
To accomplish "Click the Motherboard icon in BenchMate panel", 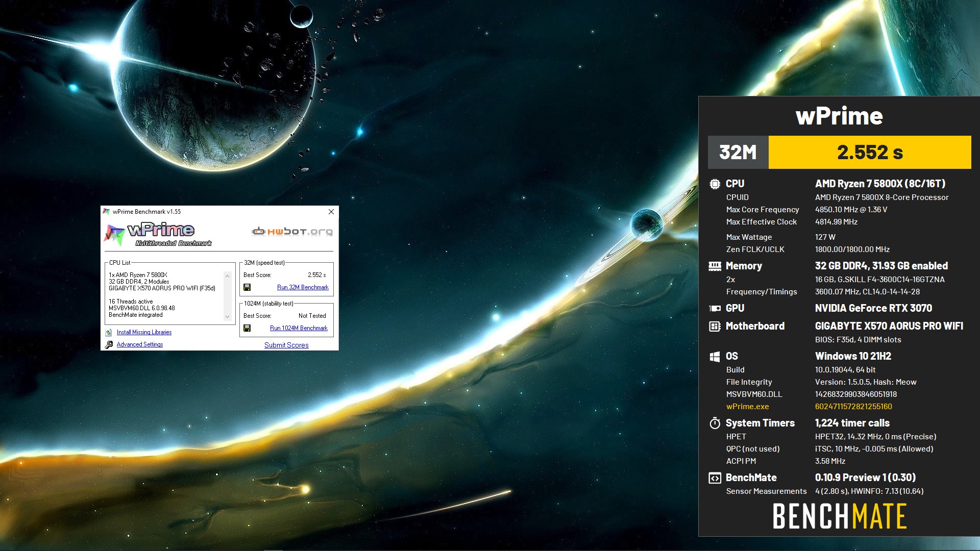I will [x=715, y=326].
